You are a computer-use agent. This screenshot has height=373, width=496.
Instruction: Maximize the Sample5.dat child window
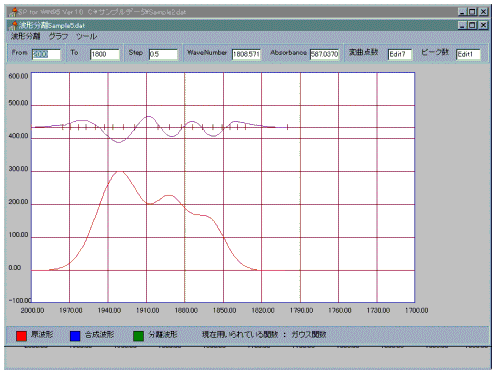pos(472,25)
